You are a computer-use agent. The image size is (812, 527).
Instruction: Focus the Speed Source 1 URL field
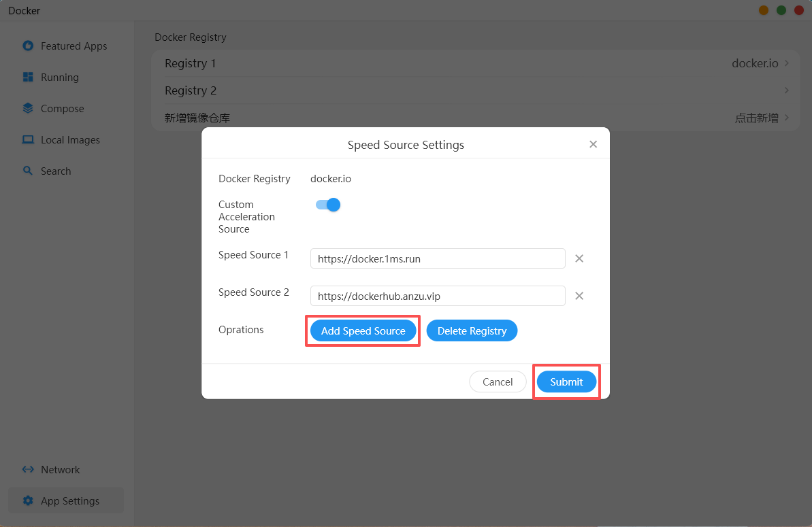point(438,258)
